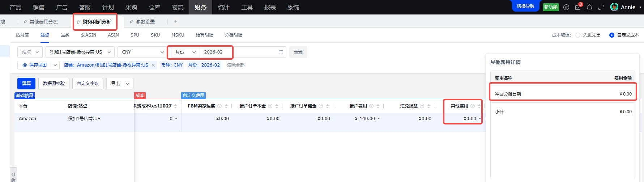Sort by 采购成本test1027 column
The image size is (644, 182).
(x=176, y=106)
